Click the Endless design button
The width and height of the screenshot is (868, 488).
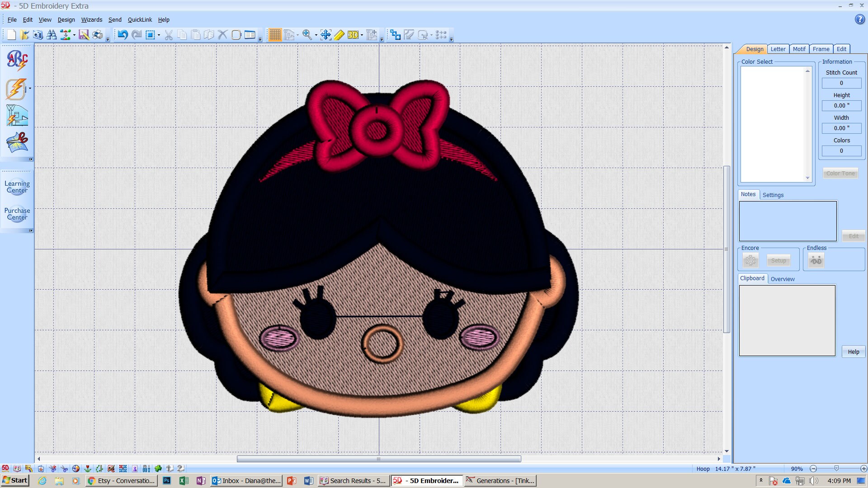tap(816, 260)
